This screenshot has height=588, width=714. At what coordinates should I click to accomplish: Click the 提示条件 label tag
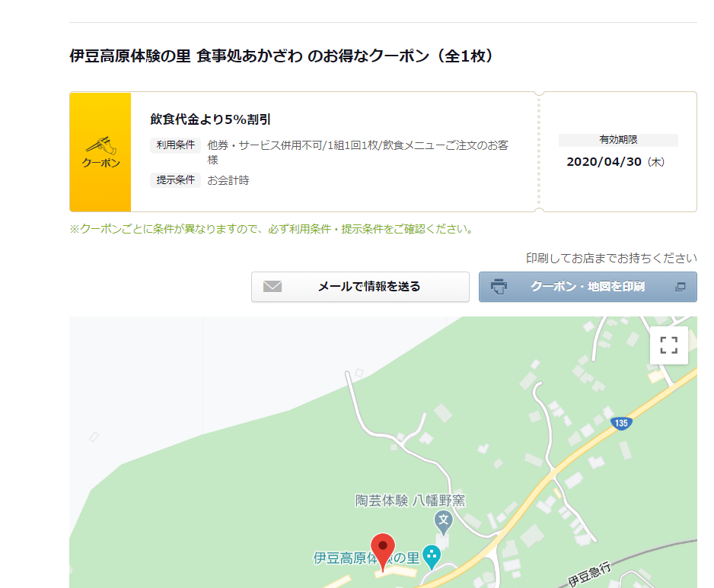click(x=176, y=180)
